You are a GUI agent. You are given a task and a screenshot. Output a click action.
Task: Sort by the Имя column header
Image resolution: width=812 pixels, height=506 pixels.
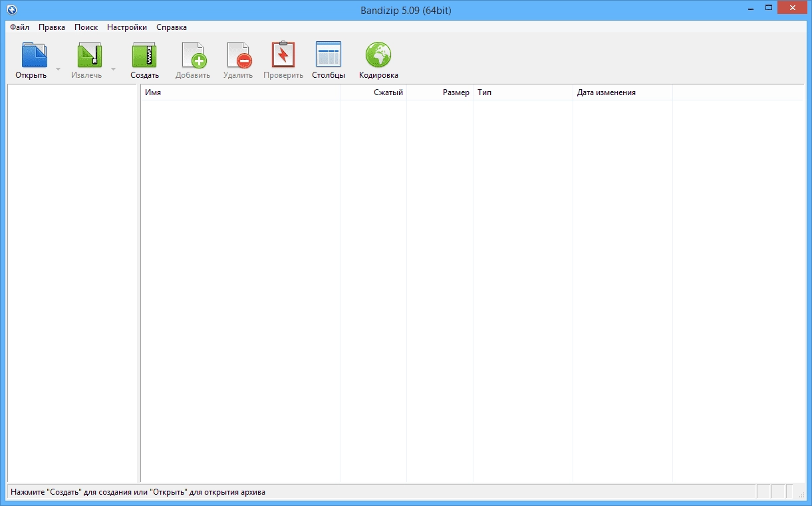240,92
